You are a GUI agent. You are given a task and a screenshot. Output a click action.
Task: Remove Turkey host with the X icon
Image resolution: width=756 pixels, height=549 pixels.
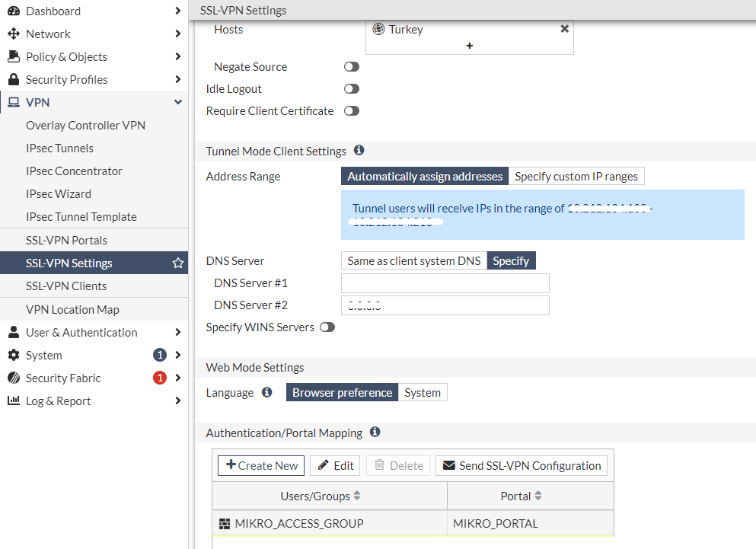(x=564, y=29)
